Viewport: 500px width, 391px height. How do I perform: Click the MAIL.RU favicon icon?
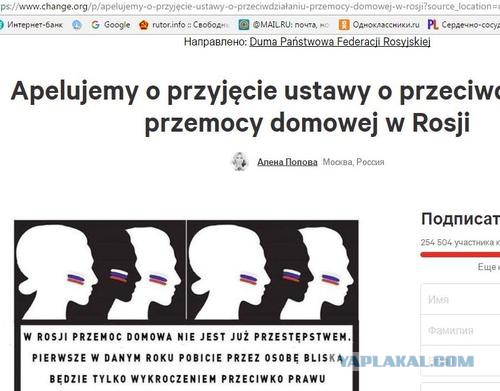coord(244,24)
